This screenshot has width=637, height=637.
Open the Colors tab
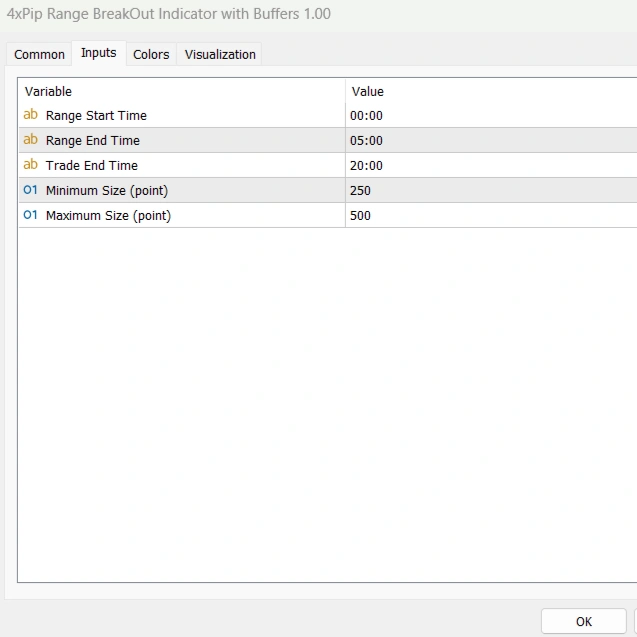[151, 55]
